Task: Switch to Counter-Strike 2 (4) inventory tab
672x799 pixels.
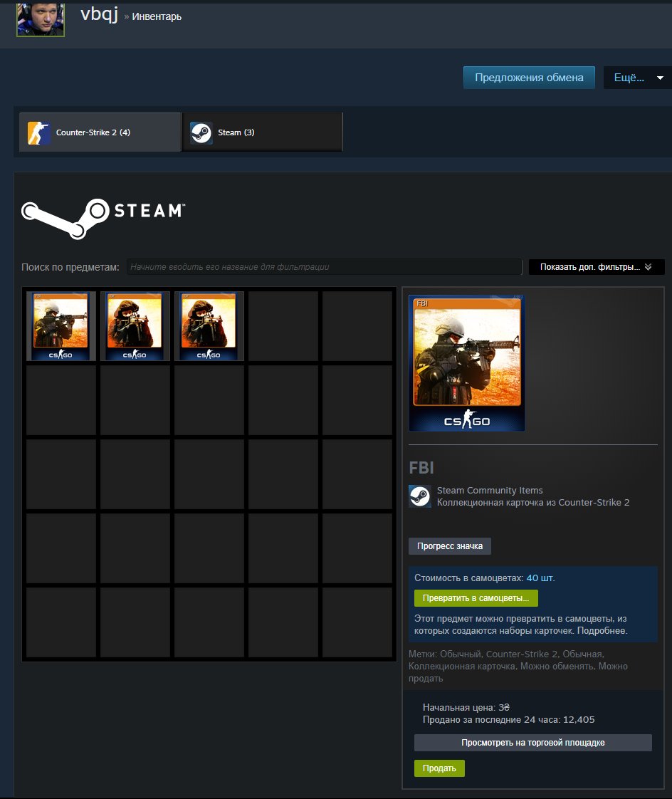Action: (x=100, y=132)
